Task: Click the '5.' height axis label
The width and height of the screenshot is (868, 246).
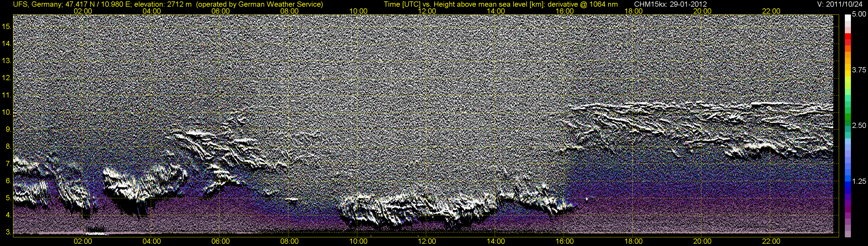Action: 8,198
